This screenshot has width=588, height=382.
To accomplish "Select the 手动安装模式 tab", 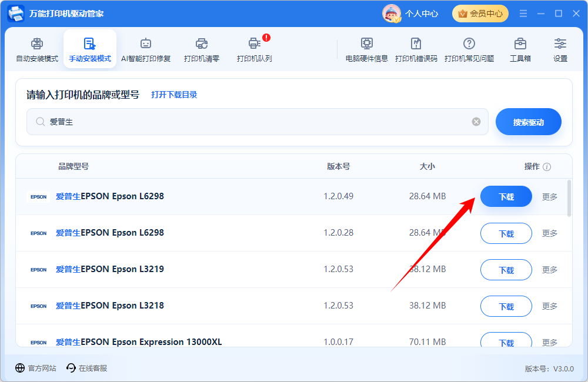I will [90, 49].
